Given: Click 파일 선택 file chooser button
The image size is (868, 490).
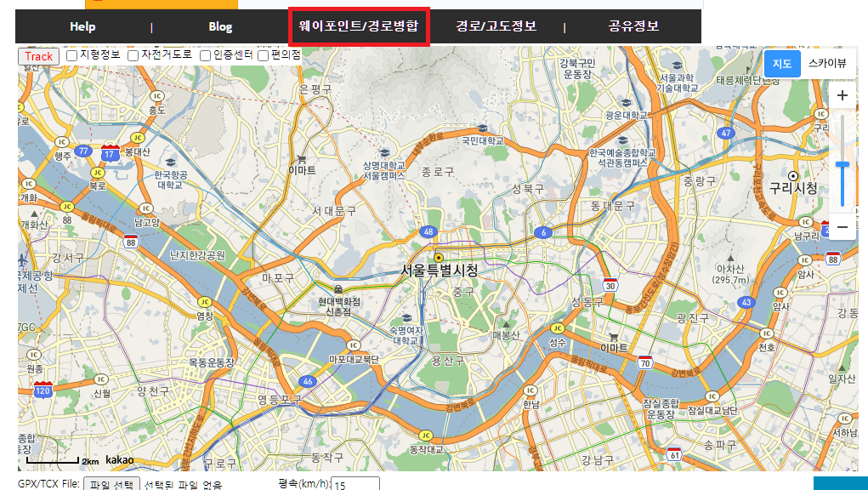Looking at the screenshot, I should coord(112,484).
